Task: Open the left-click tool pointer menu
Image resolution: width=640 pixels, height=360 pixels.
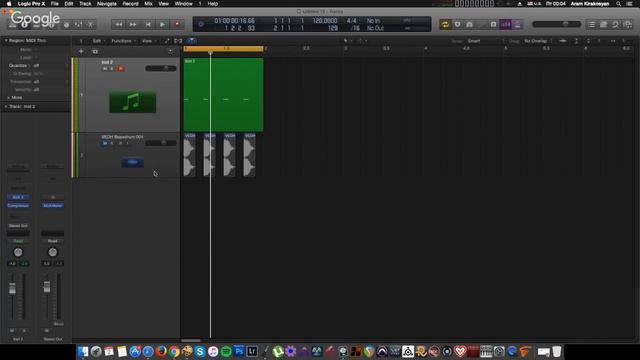Action: 347,41
